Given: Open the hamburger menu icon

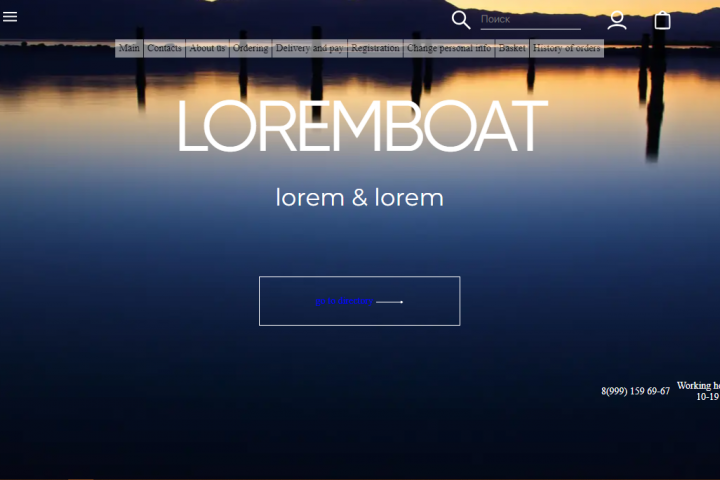Looking at the screenshot, I should click(10, 17).
